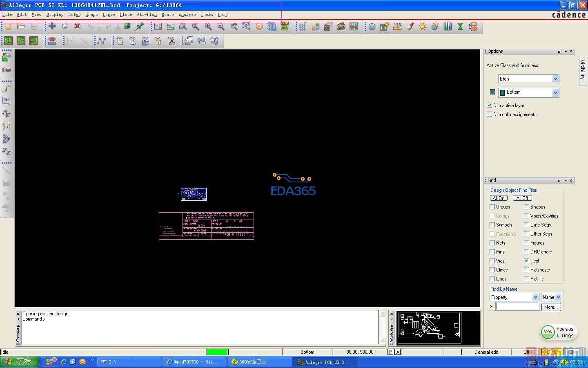588x368 pixels.
Task: Open the Display menu
Action: pos(55,14)
